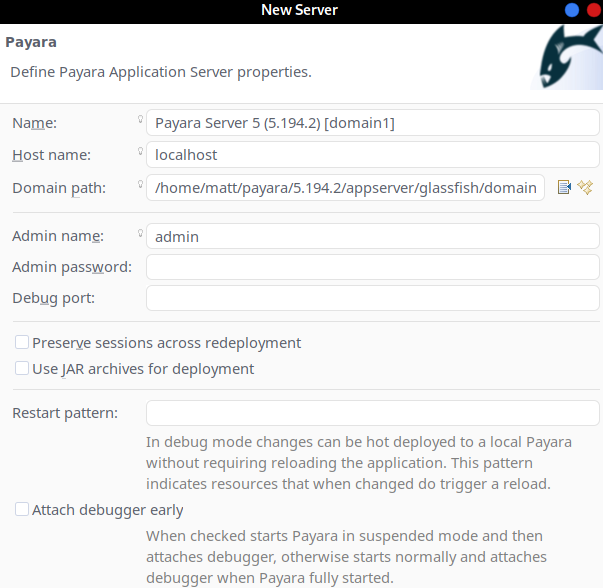Click the create new domain icon
The image size is (603, 588).
tap(586, 187)
